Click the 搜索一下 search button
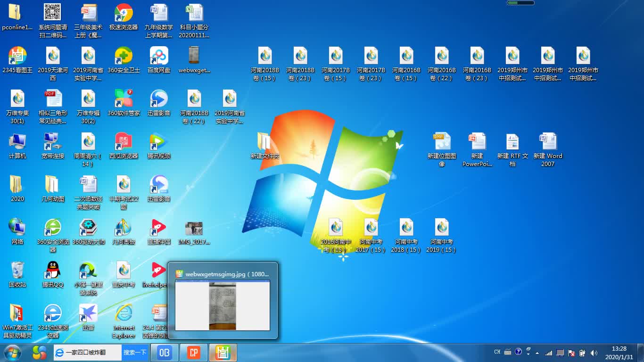The image size is (644, 362). tap(135, 353)
